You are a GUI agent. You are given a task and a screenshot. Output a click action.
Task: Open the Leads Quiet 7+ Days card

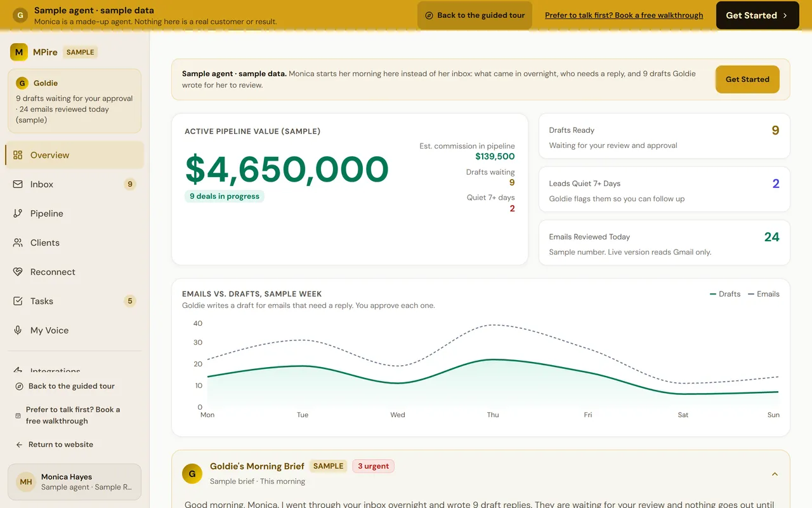[664, 189]
